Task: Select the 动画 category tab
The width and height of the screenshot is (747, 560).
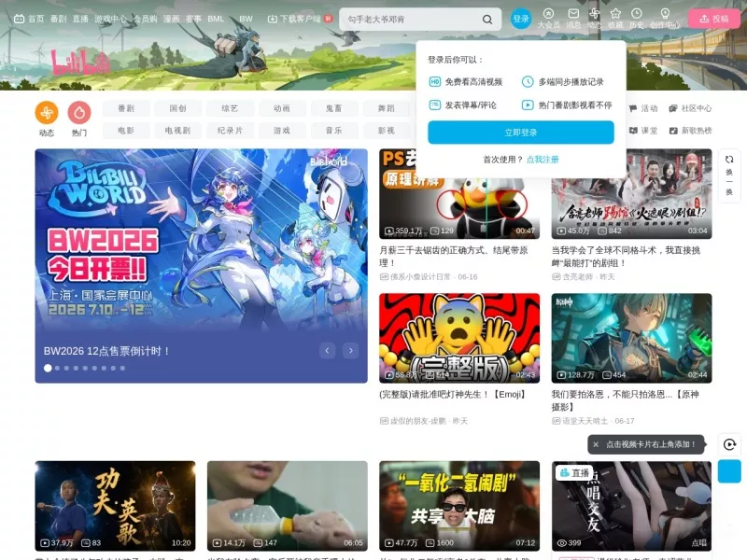Action: pos(282,108)
